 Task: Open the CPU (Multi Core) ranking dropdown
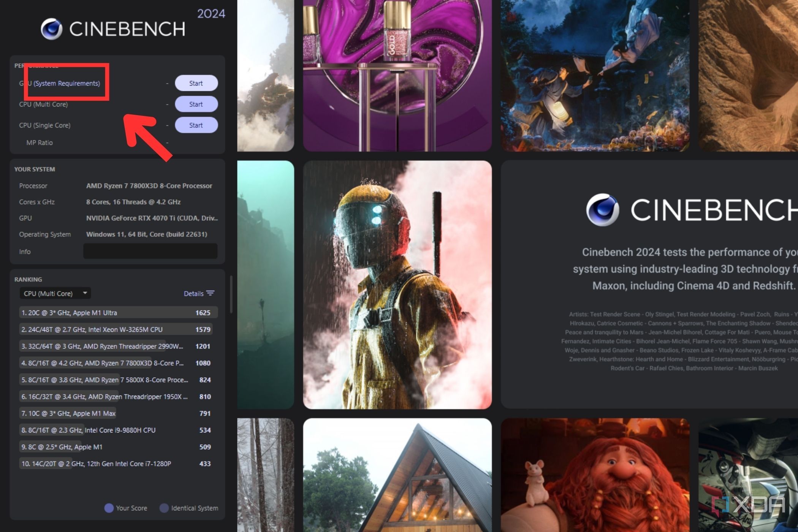tap(55, 293)
